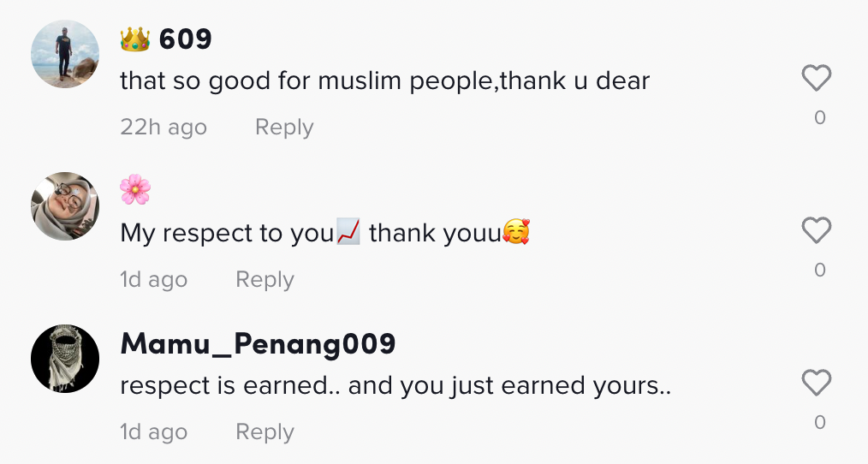Reply to the "respect is earned" comment
The width and height of the screenshot is (868, 464).
pyautogui.click(x=265, y=432)
